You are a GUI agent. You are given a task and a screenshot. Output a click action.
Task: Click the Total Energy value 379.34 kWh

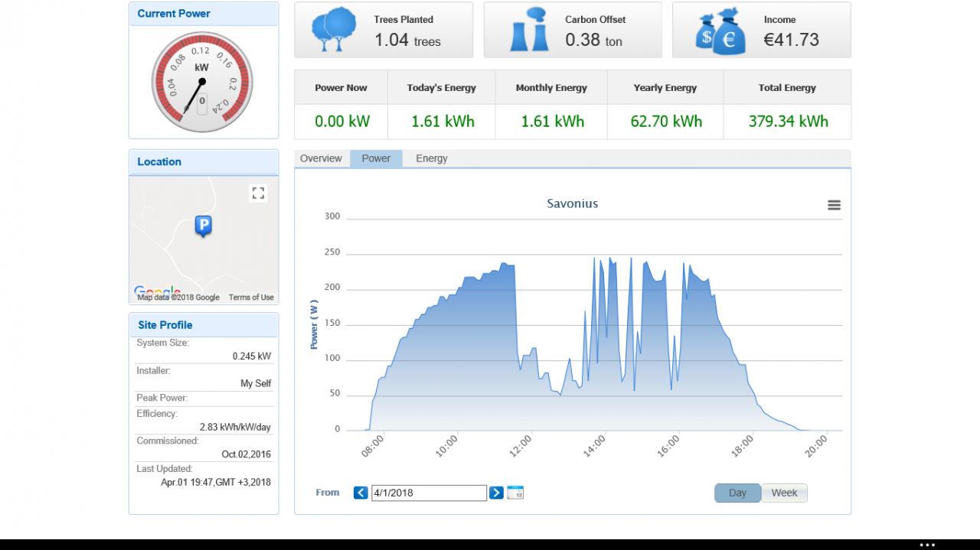788,121
